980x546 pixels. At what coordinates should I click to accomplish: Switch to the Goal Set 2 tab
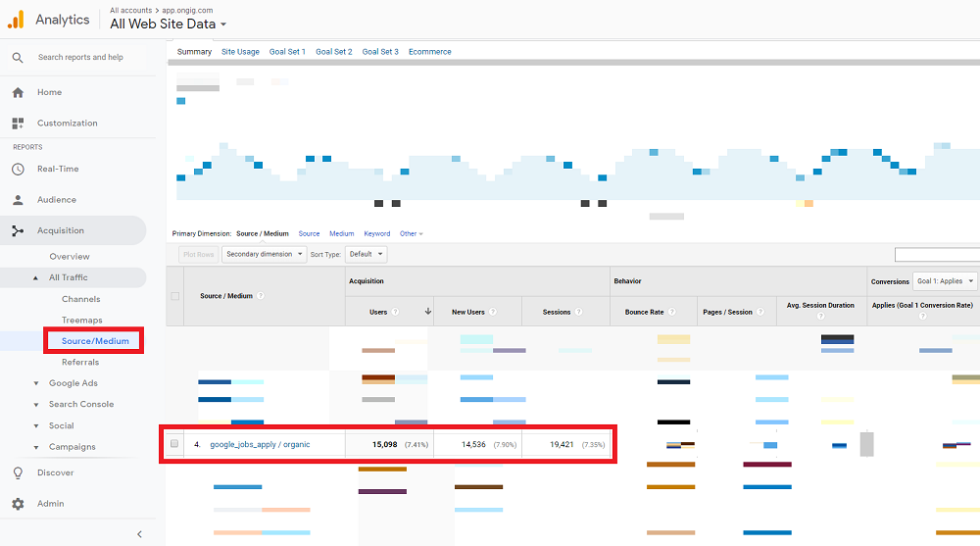[334, 52]
